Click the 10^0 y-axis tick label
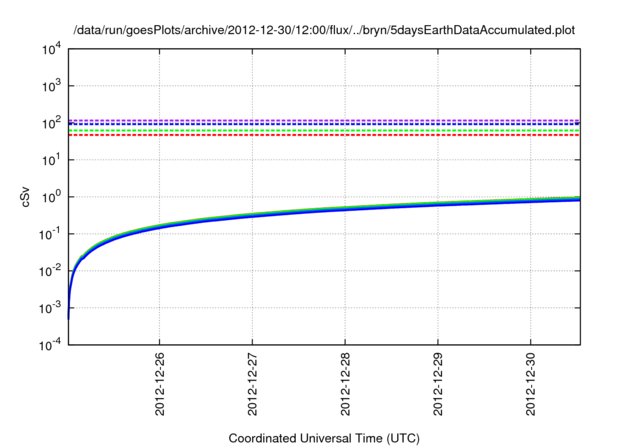Image resolution: width=640 pixels, height=448 pixels. pos(52,197)
